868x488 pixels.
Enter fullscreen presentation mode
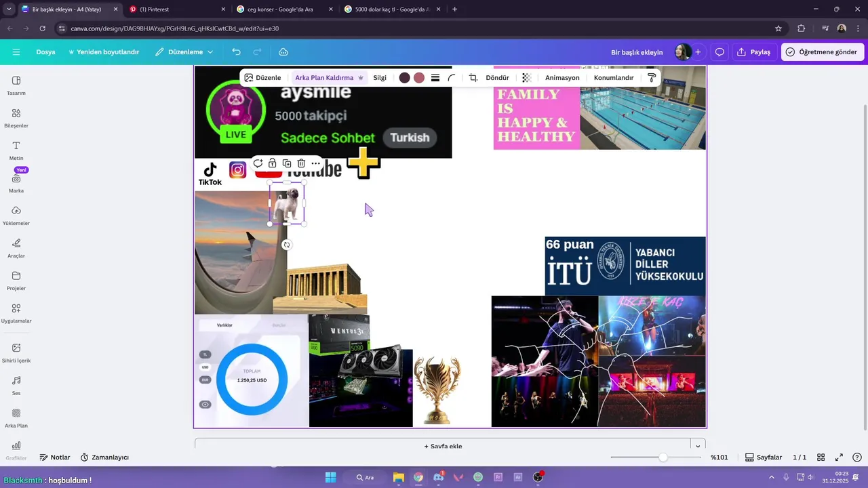839,457
